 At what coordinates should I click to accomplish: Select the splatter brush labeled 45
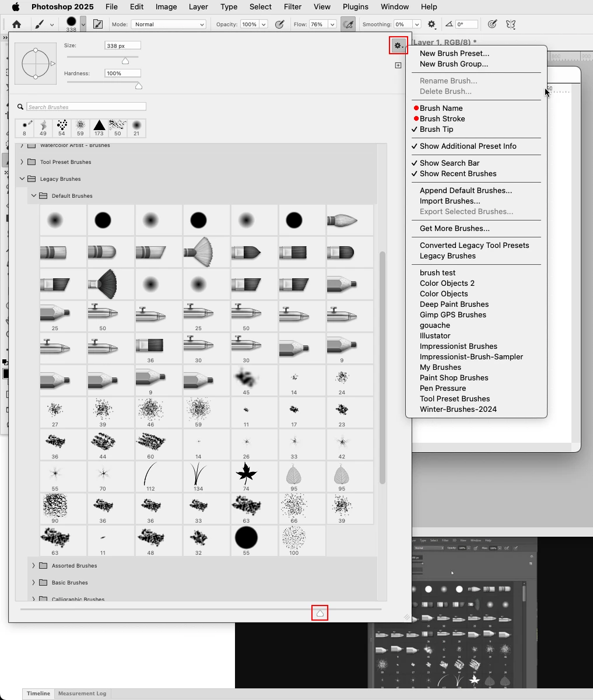pos(246,380)
